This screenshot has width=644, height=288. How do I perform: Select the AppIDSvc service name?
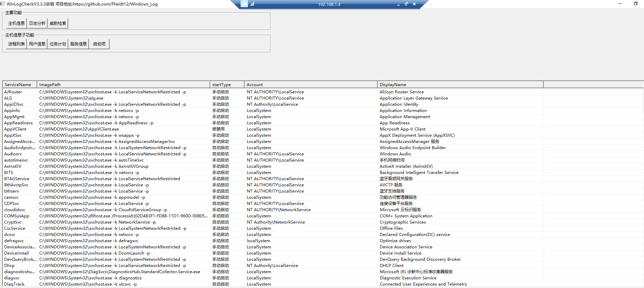(14, 104)
